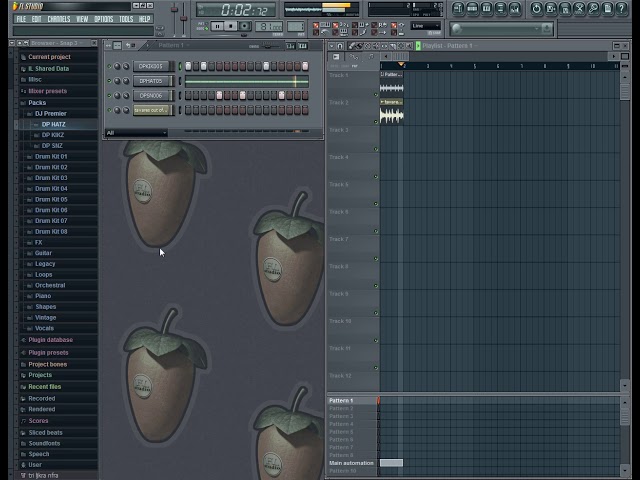The height and width of the screenshot is (480, 640).
Task: Click the undo history toolbar icon
Action: tap(536, 9)
